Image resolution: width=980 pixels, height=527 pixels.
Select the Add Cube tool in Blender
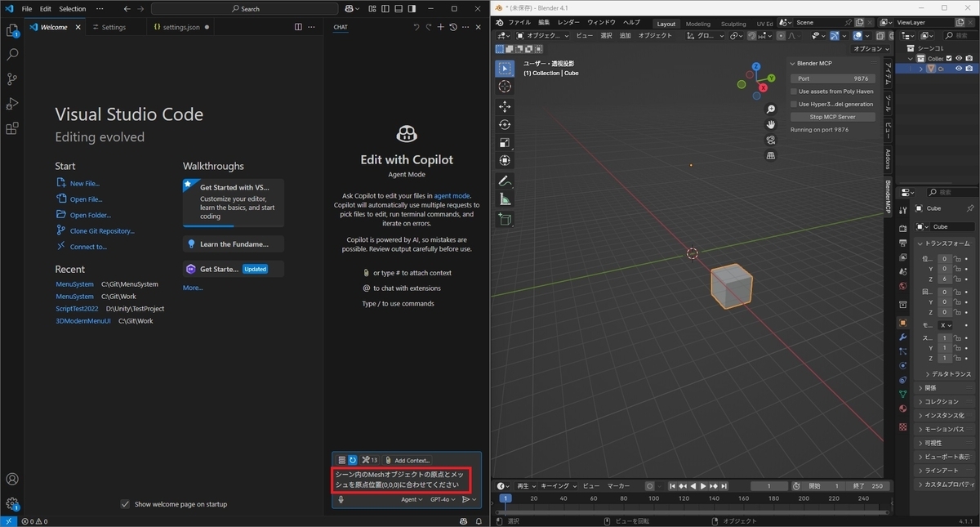[505, 219]
